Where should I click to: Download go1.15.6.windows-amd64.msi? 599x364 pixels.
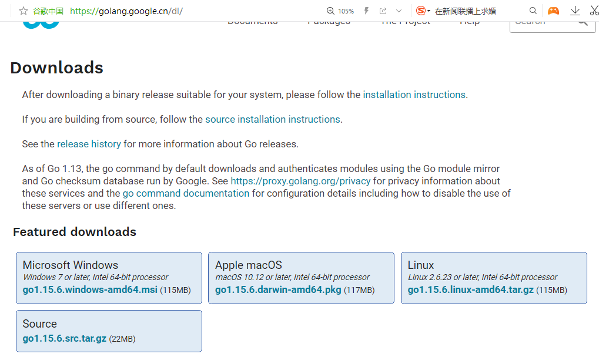(x=90, y=289)
